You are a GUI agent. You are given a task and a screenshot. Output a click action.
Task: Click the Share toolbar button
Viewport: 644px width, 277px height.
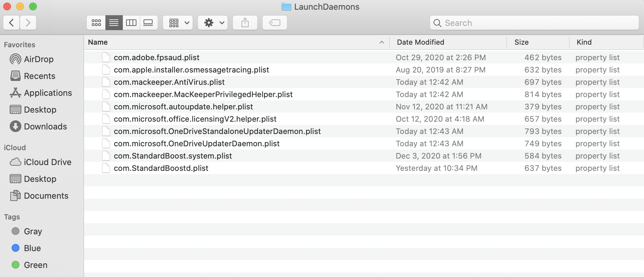tap(245, 23)
